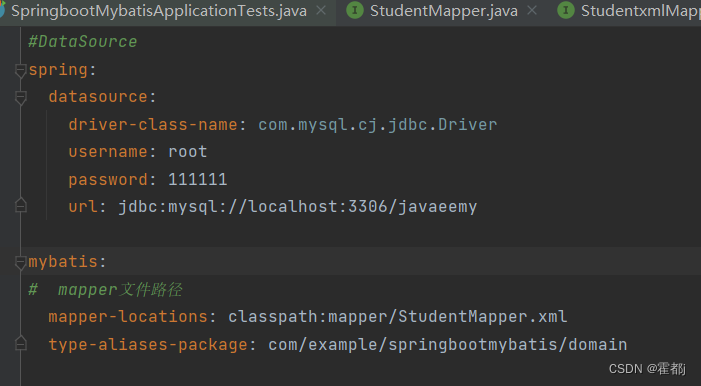Click fold end marker beside url line
This screenshot has height=386, width=701.
[x=21, y=206]
